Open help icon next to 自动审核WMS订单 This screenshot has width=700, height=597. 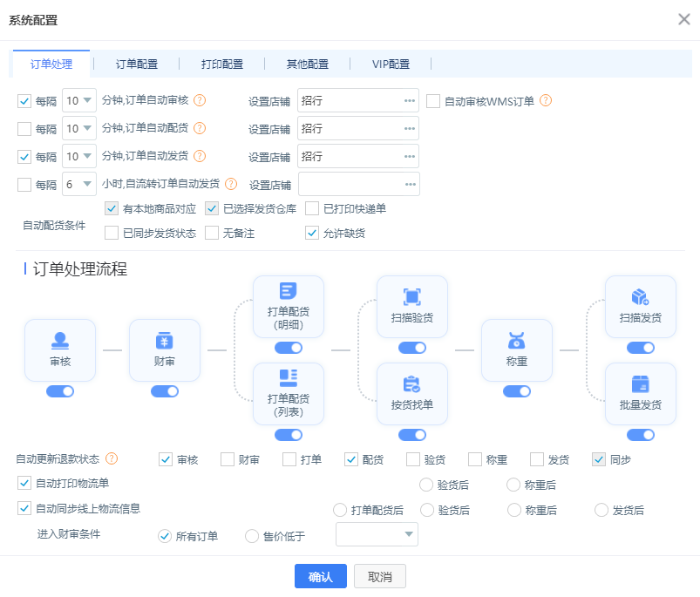(x=546, y=100)
